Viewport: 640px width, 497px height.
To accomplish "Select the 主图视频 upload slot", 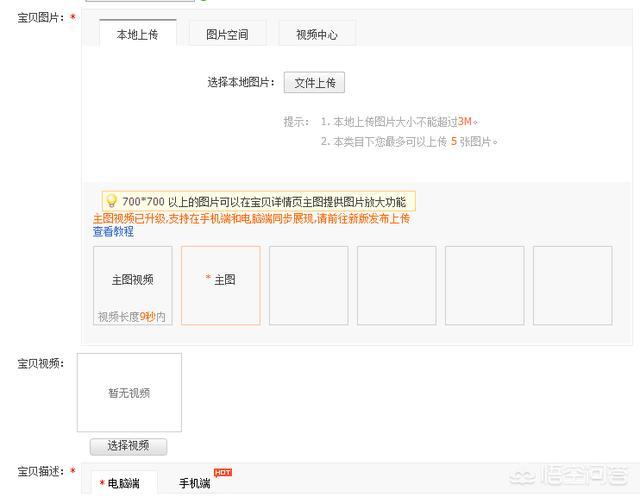I will 133,285.
